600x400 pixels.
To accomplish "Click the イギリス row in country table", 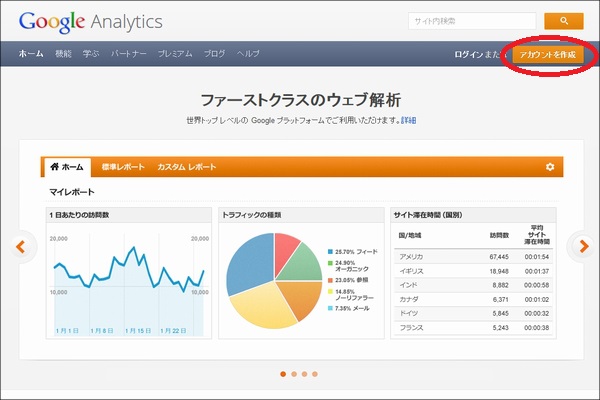I will pos(473,271).
